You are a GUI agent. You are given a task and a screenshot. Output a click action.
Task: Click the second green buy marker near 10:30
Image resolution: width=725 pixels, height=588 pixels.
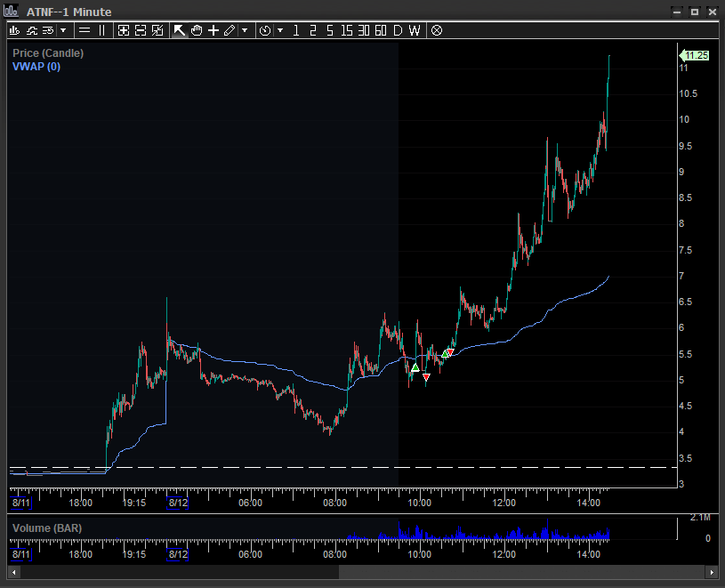[x=445, y=354]
